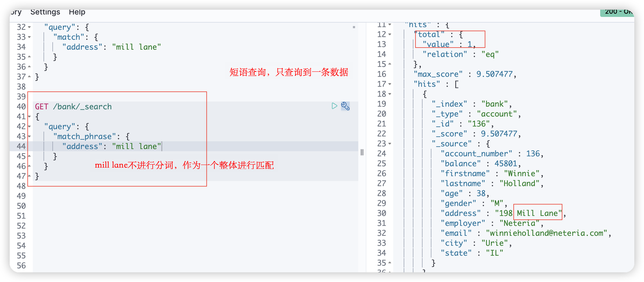
Task: Click editor line number 50 in gutter
Action: click(21, 206)
